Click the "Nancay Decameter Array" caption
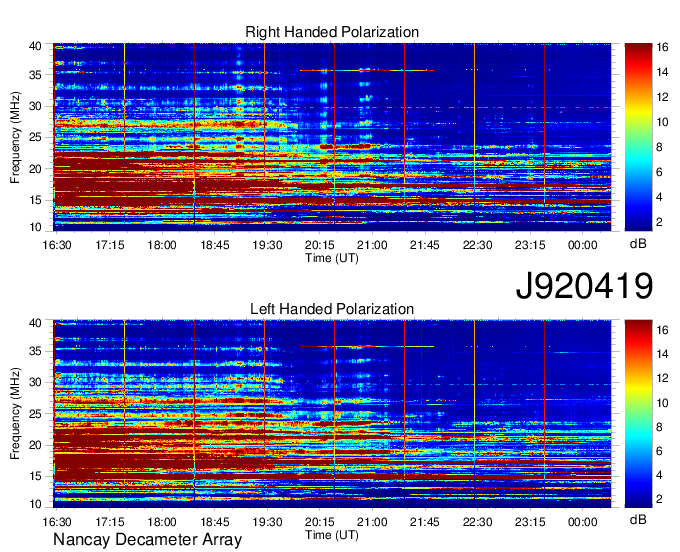Screen dimensions: 680x552 pos(147,540)
